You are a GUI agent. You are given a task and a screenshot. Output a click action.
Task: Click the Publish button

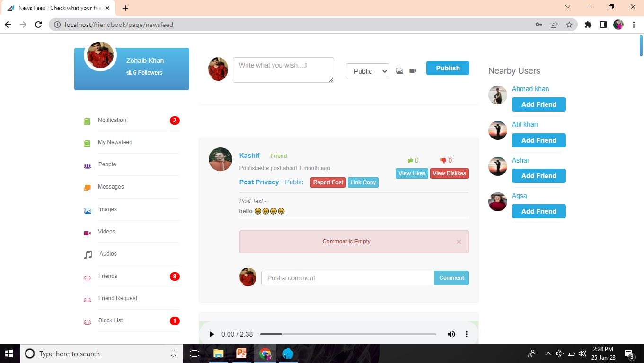447,68
